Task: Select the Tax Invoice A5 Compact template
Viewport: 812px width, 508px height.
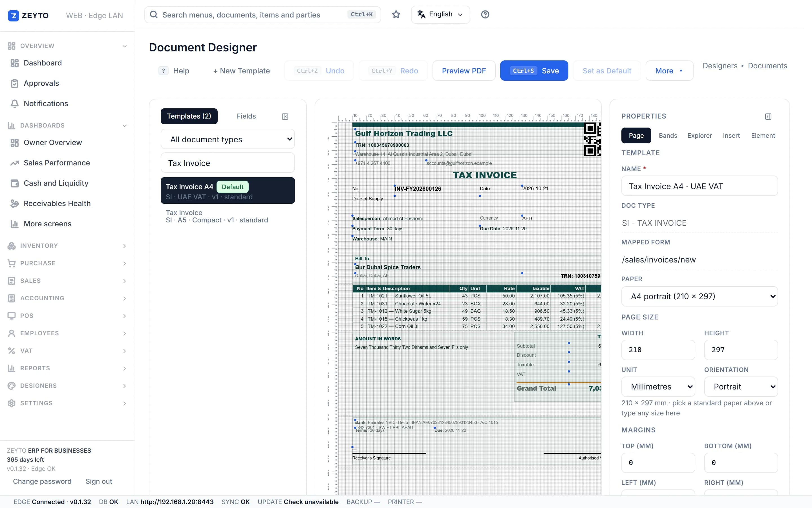Action: point(228,216)
